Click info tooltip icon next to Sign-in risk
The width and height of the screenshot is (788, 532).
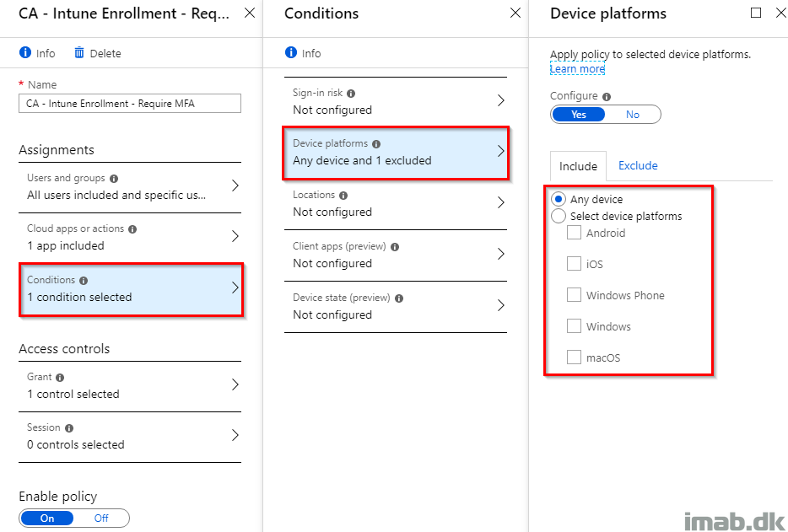pos(351,94)
